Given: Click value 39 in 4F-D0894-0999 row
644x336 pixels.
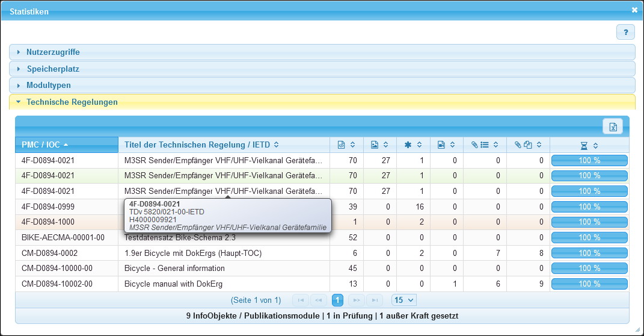Looking at the screenshot, I should [353, 207].
